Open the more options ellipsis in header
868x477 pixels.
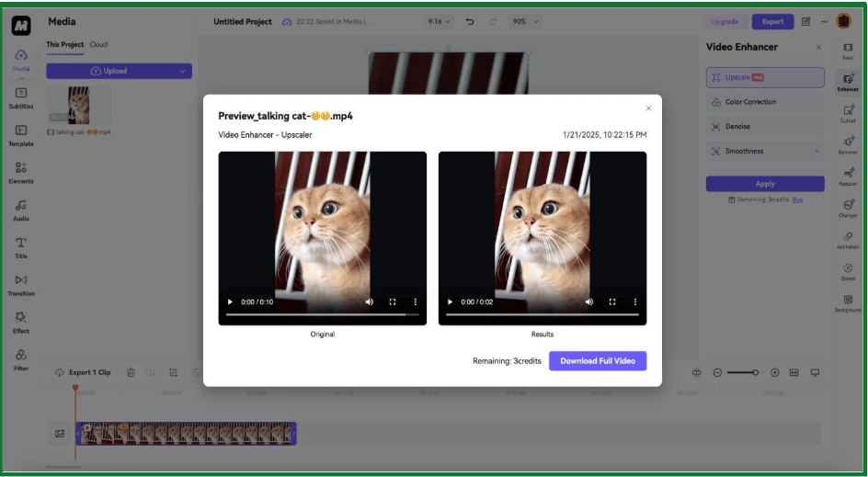click(x=824, y=21)
